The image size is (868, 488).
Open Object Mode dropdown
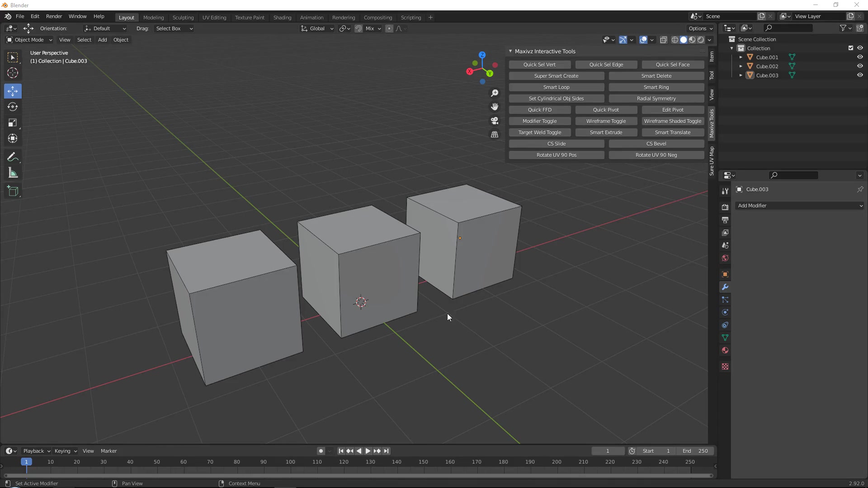29,40
